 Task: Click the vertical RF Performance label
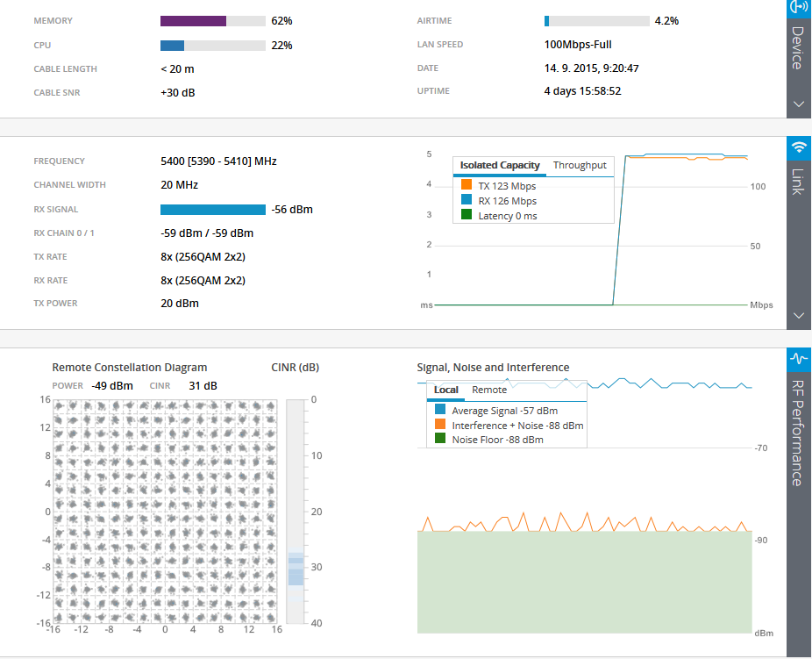click(797, 433)
